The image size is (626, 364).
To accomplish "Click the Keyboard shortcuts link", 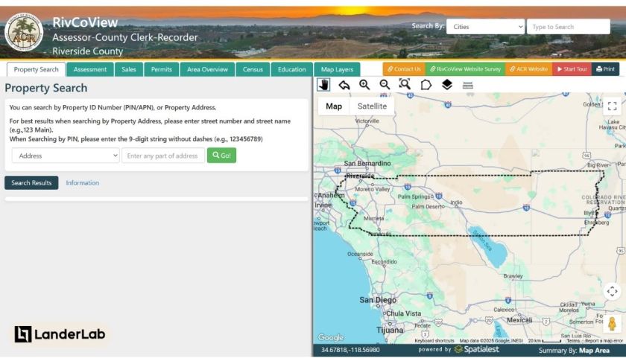I will [x=434, y=341].
